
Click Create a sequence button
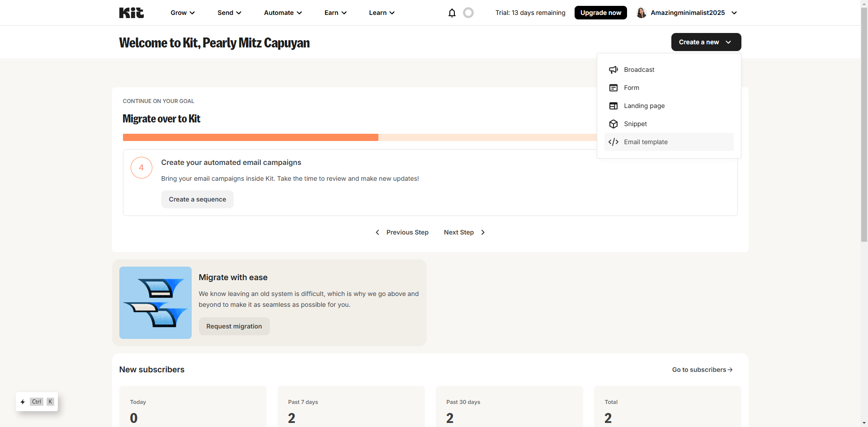point(198,199)
